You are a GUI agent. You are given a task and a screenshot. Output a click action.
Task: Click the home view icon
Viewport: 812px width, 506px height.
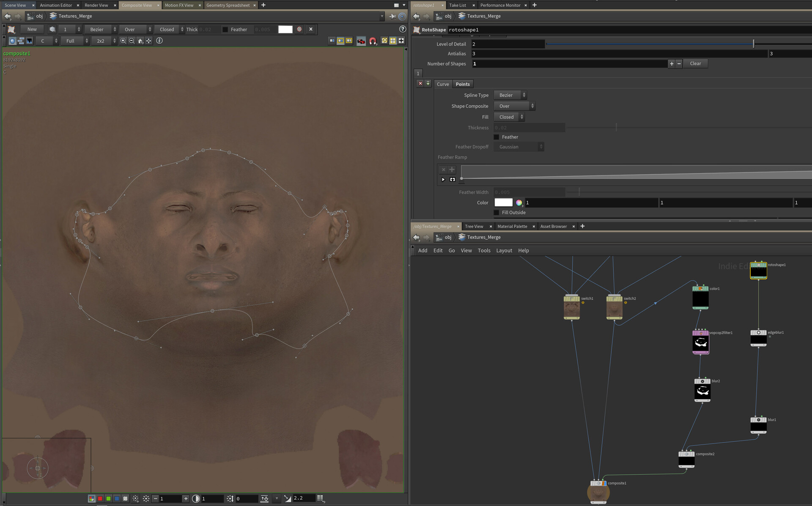[140, 41]
